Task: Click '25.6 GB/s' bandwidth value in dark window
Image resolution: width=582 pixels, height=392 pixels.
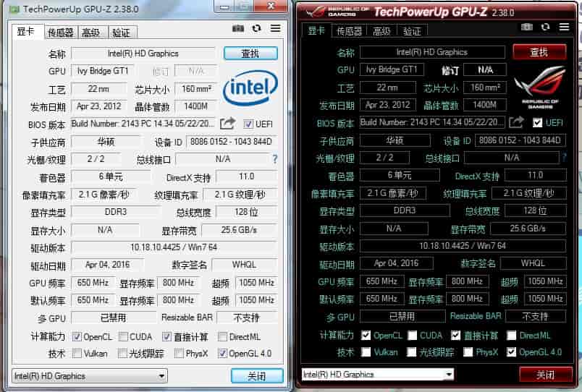Action: coord(528,228)
